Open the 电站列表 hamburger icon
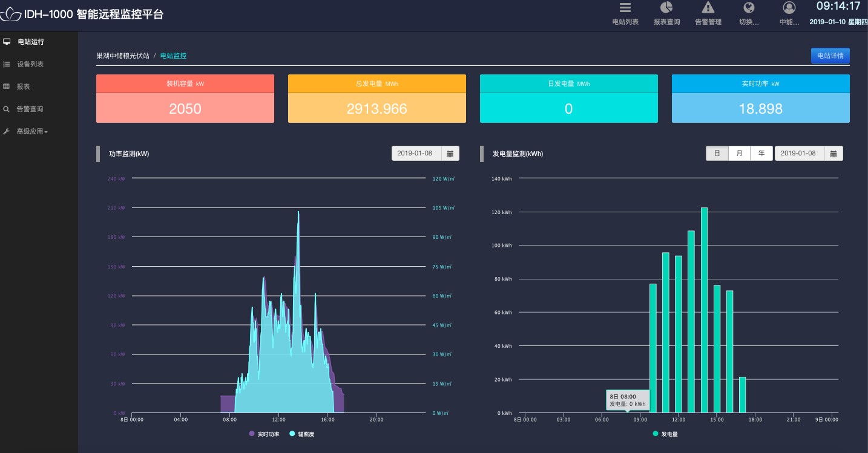868x453 pixels. click(x=625, y=8)
